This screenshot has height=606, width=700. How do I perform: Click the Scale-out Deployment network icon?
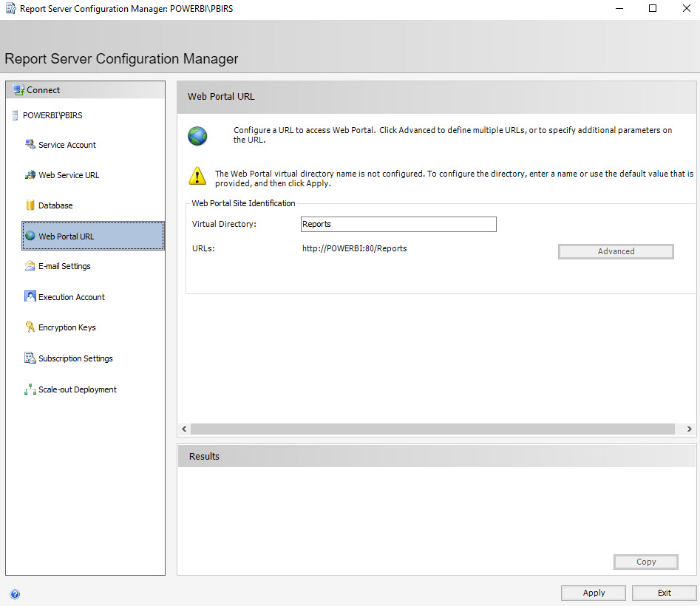(x=30, y=389)
